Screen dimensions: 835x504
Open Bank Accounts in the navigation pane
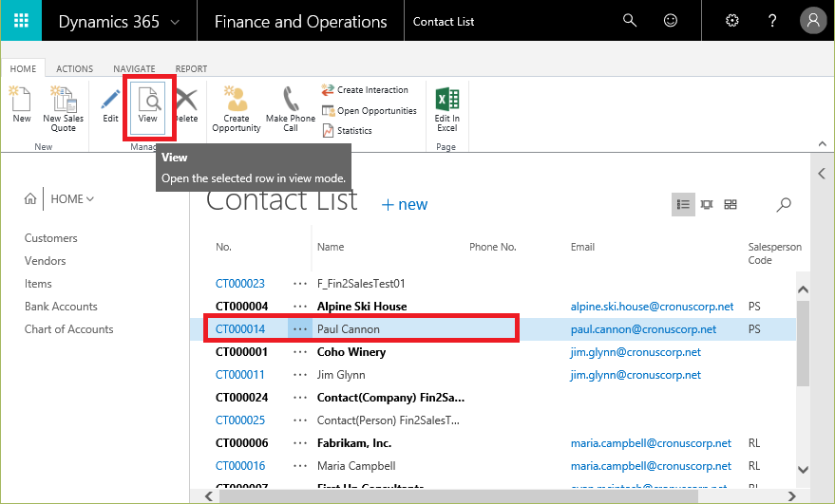click(x=61, y=307)
